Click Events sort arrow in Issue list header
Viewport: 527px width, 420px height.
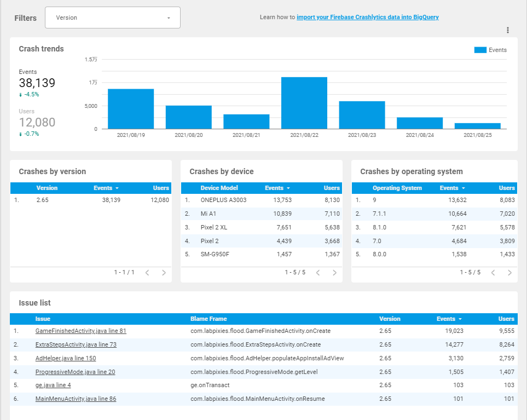click(x=460, y=319)
